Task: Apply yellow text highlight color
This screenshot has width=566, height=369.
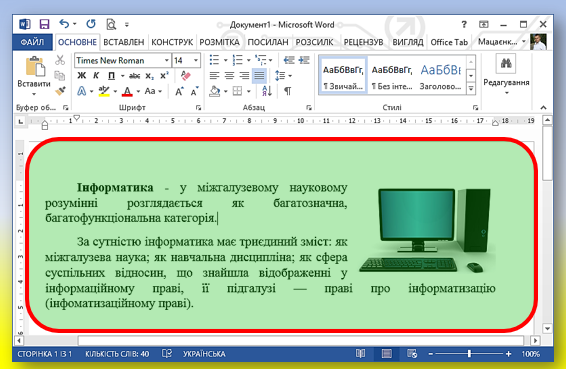Action: pyautogui.click(x=104, y=91)
